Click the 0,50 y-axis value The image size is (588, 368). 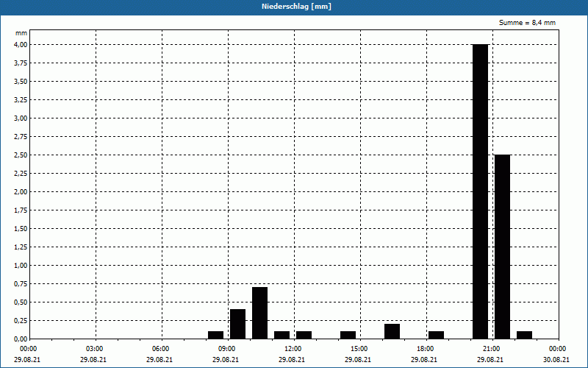(21, 302)
